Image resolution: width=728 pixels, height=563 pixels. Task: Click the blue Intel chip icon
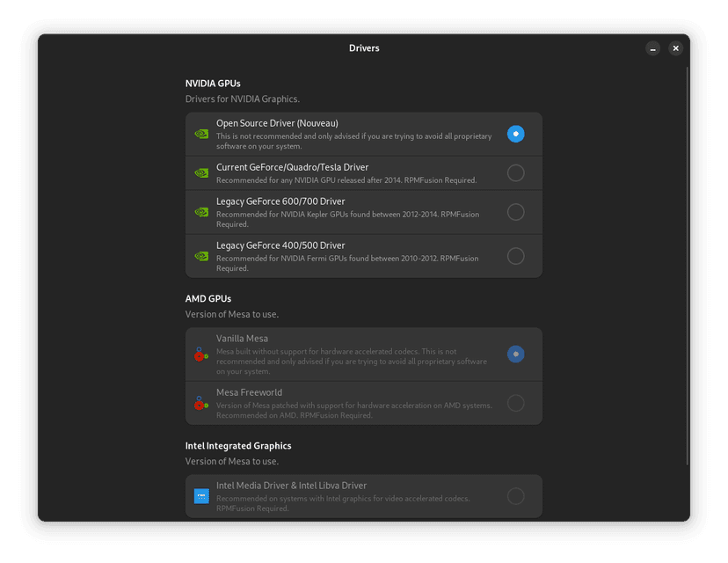[x=201, y=496]
